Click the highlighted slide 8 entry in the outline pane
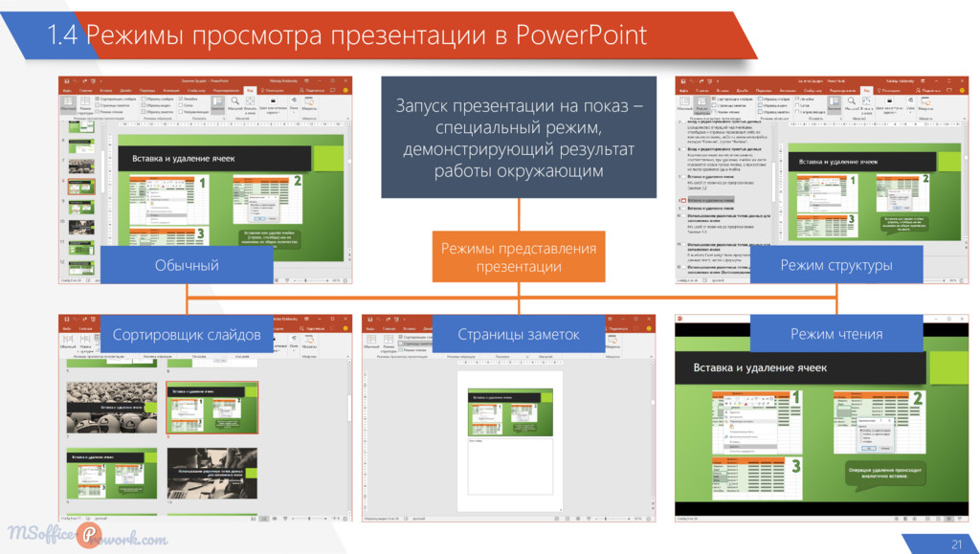 (x=709, y=201)
